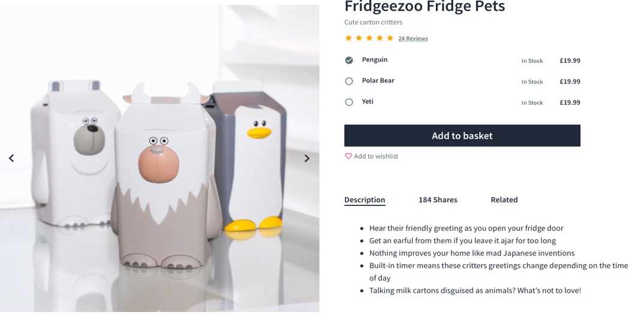Viewport: 644px width, 315px height.
Task: Advance to the next product image
Action: click(x=307, y=158)
